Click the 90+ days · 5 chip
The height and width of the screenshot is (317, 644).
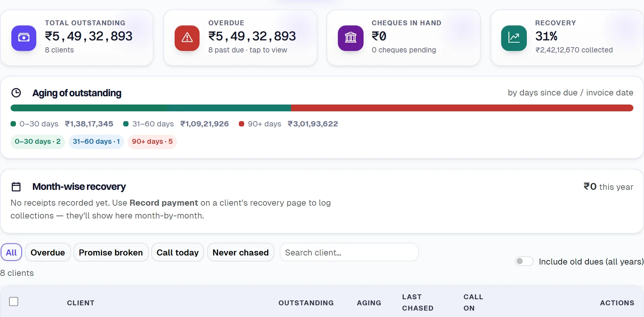click(x=152, y=142)
